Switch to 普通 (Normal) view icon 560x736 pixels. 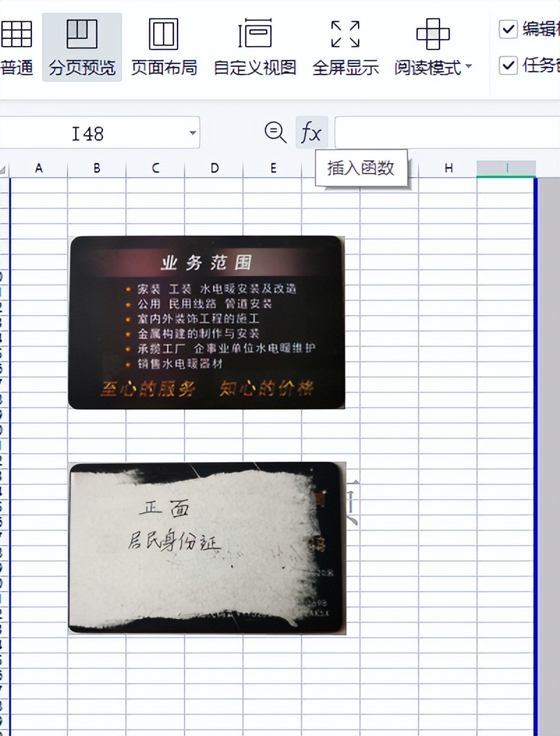pos(17,33)
